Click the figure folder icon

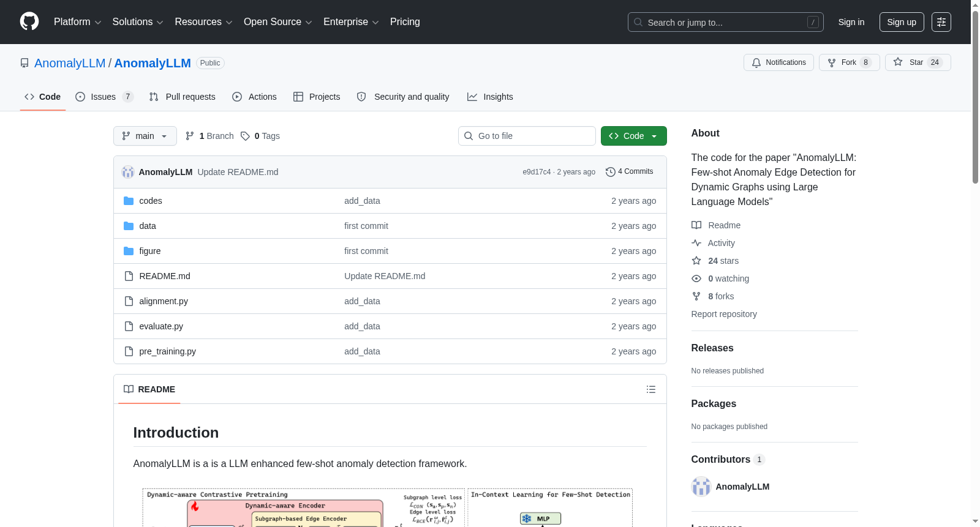point(129,251)
